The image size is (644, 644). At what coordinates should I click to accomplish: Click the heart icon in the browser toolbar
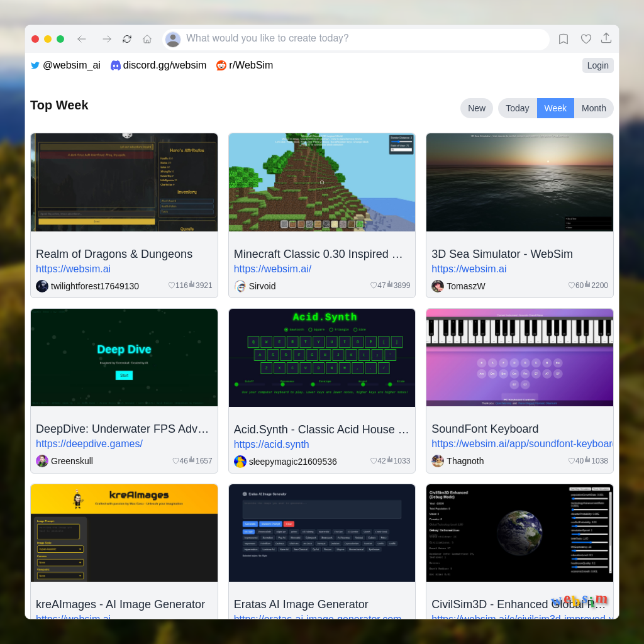tap(586, 38)
